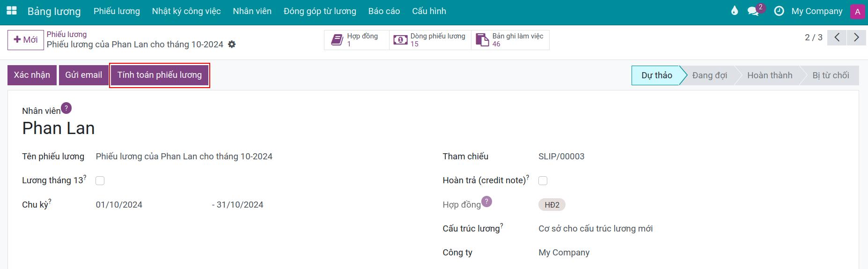Screen dimensions: 868x269
Task: Open the activities clock icon
Action: [x=779, y=11]
